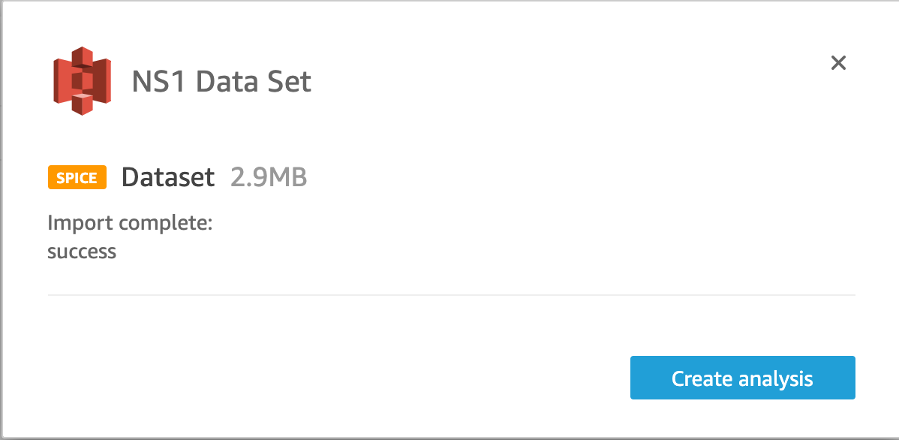Viewport: 900px width, 440px height.
Task: Click the Dataset word next to SPICE
Action: (x=168, y=178)
